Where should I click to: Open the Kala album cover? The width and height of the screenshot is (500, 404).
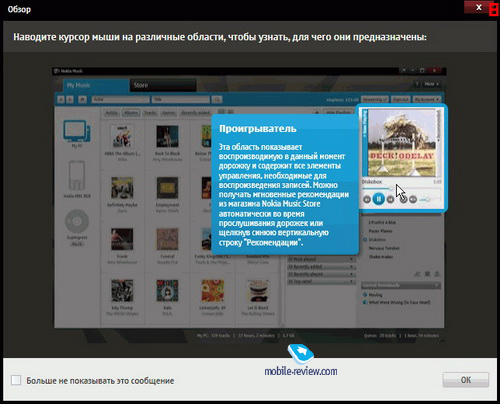167,291
